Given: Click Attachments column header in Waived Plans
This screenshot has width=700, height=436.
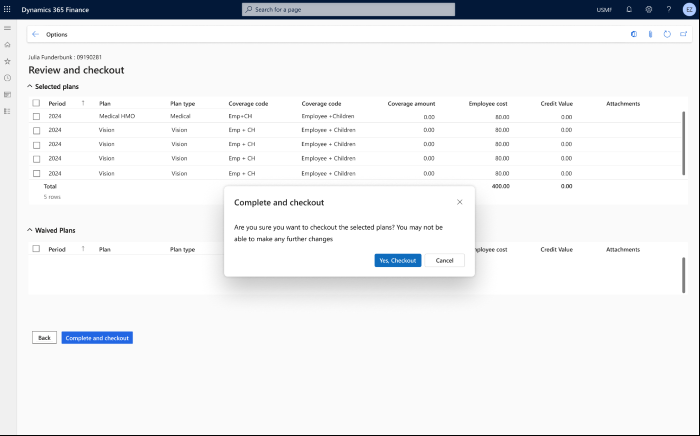Looking at the screenshot, I should (623, 249).
